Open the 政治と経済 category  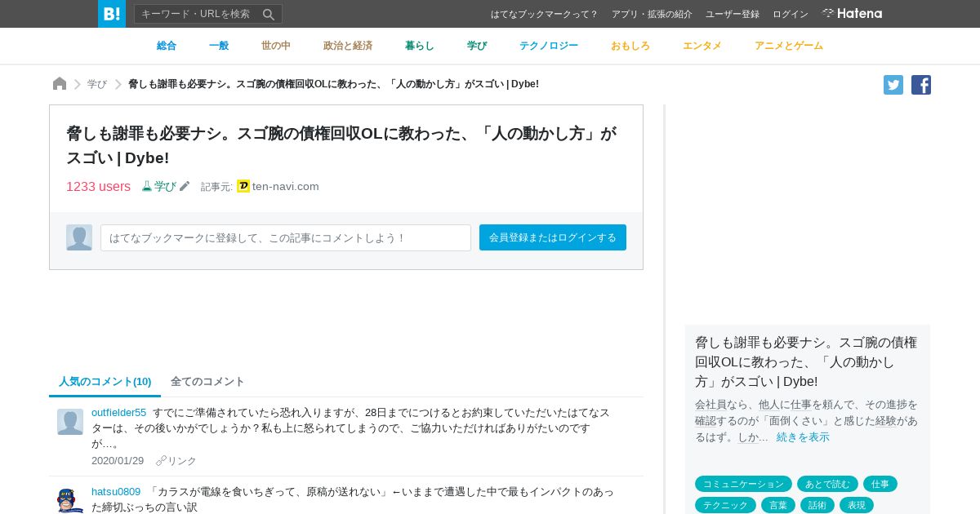[348, 46]
